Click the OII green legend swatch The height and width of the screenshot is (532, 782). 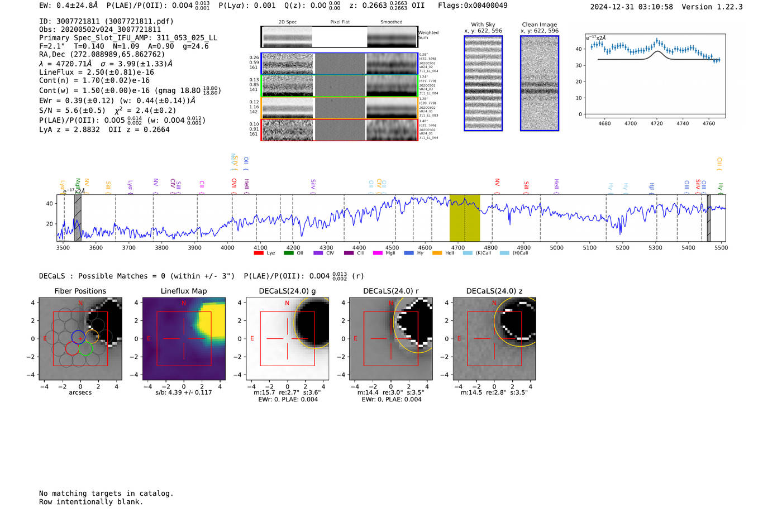(x=288, y=253)
